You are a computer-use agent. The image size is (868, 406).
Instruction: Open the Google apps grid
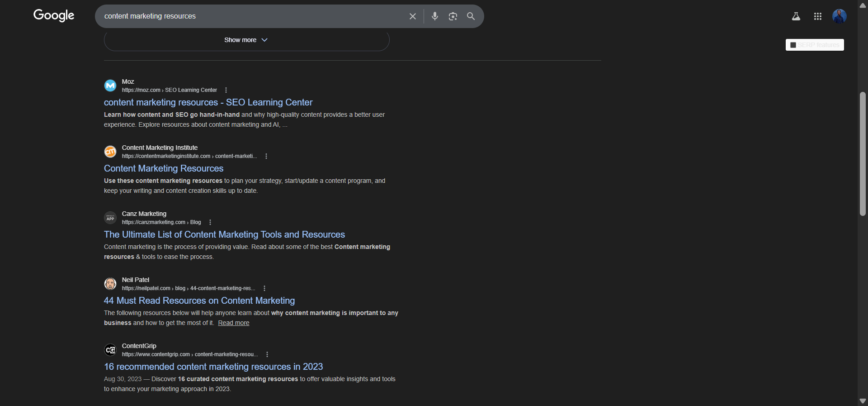point(818,16)
